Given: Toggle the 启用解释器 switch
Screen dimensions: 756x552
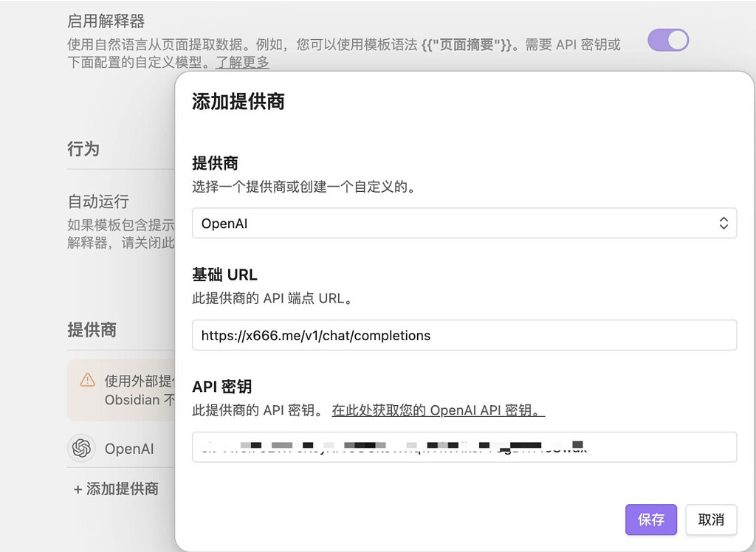Looking at the screenshot, I should pos(667,40).
